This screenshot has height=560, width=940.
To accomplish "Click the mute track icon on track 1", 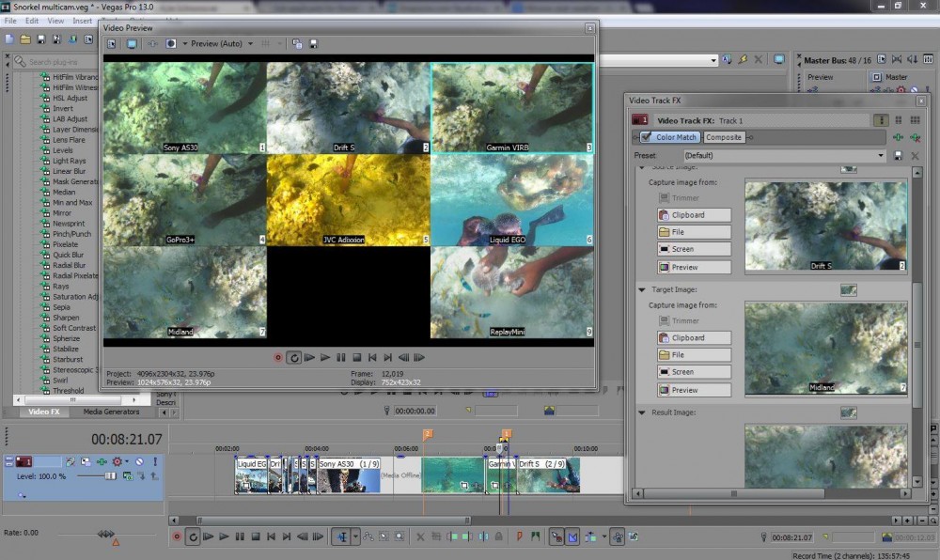I will [x=139, y=461].
